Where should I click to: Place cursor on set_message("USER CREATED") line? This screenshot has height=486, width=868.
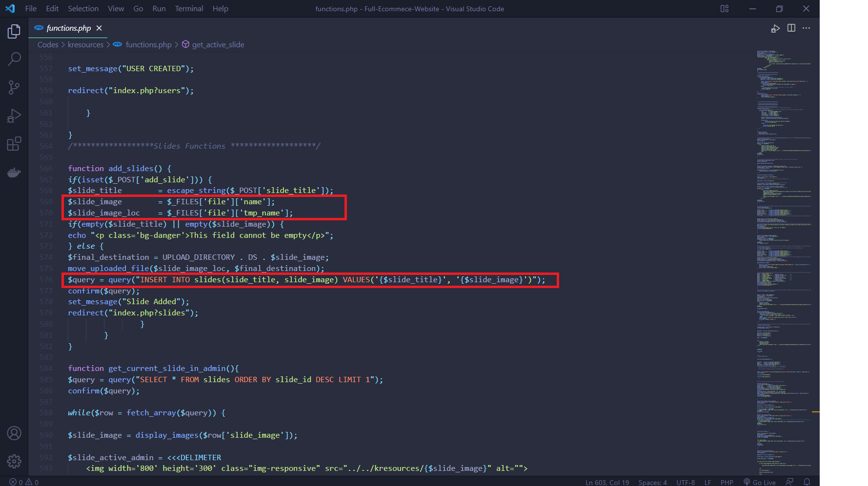coord(131,69)
